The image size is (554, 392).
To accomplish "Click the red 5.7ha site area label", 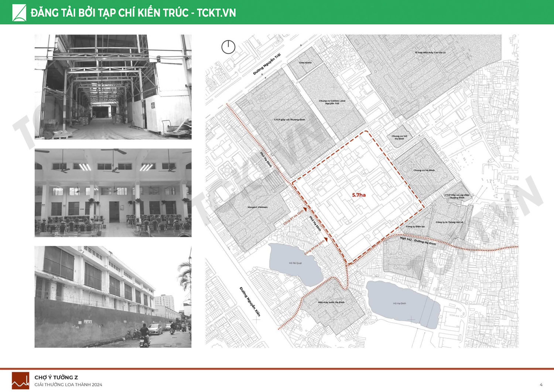I will pyautogui.click(x=359, y=195).
